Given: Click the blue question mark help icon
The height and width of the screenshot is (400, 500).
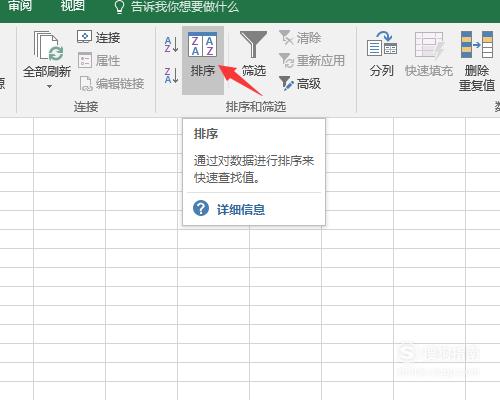Looking at the screenshot, I should (201, 209).
